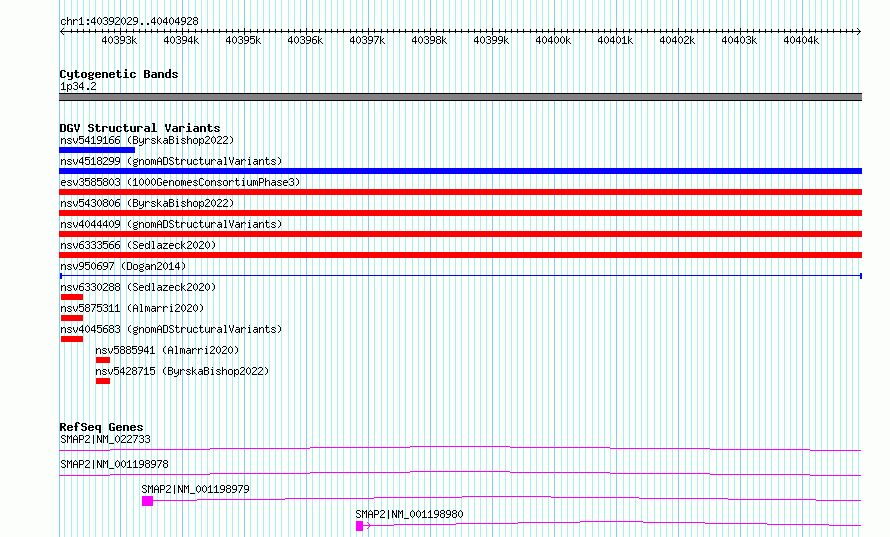
Task: Open nsv4044409 (gnomADStructuralVariants) label
Action: coord(171,224)
